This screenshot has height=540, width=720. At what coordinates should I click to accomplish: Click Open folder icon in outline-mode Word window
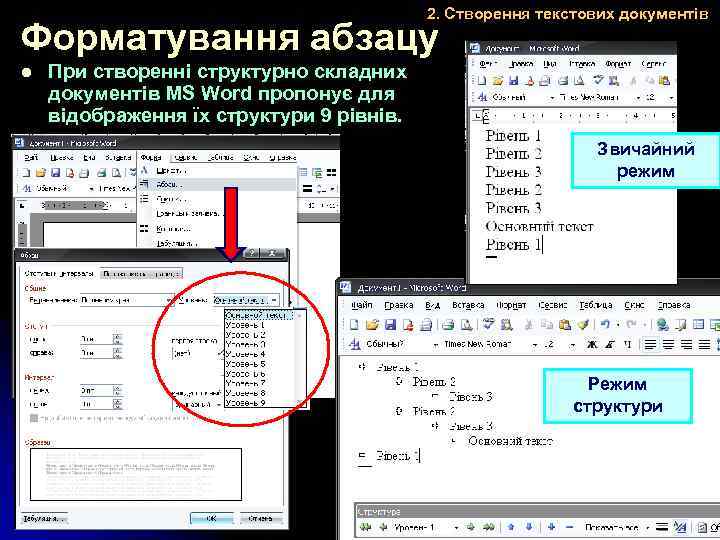coord(372,325)
